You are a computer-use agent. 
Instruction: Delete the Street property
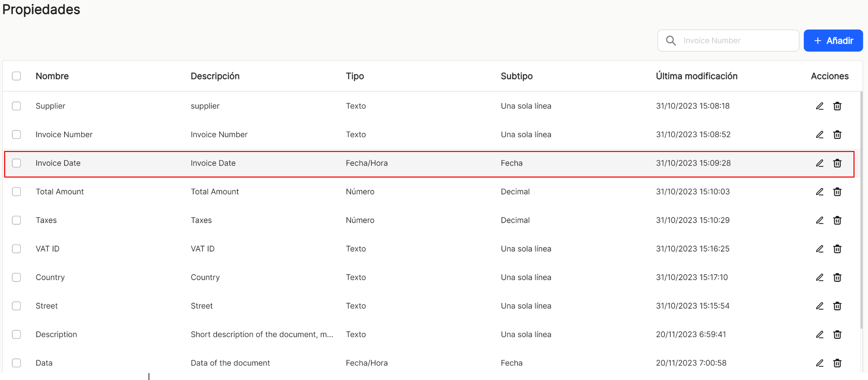click(x=837, y=306)
